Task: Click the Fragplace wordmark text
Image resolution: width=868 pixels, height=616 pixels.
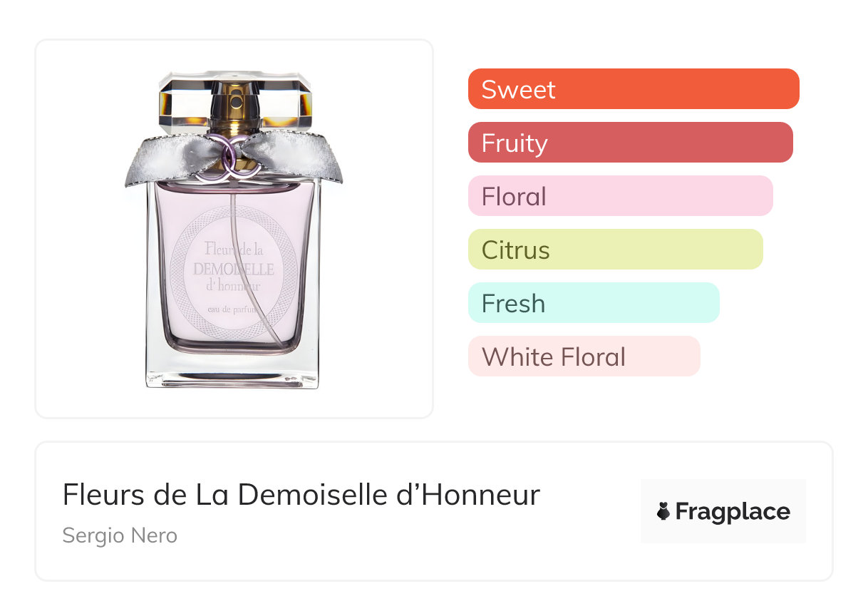Action: (733, 512)
